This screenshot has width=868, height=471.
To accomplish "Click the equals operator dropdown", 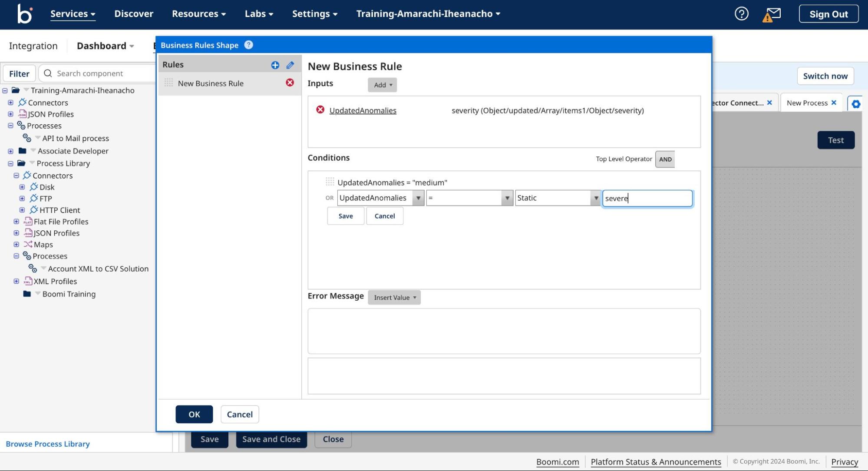I will coord(467,198).
